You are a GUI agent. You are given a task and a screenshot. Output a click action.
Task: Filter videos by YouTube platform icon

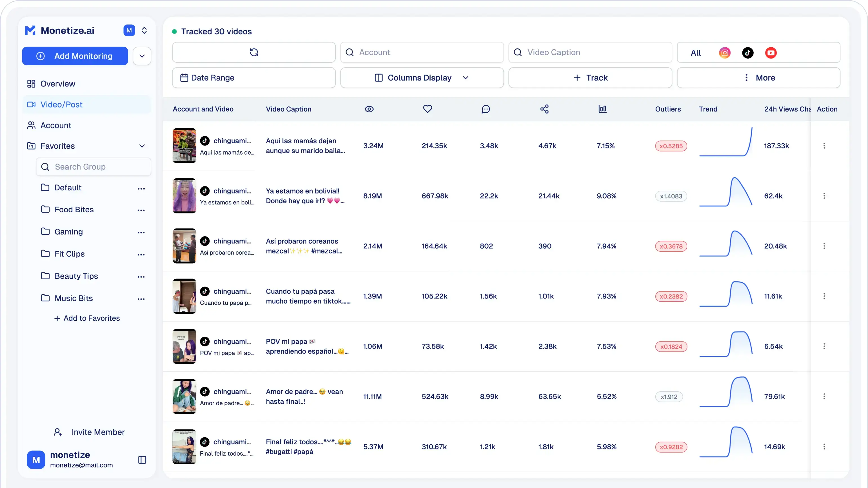[771, 53]
